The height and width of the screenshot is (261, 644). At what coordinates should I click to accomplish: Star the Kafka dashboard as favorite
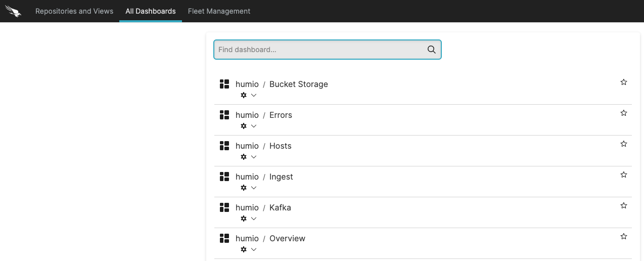[624, 205]
